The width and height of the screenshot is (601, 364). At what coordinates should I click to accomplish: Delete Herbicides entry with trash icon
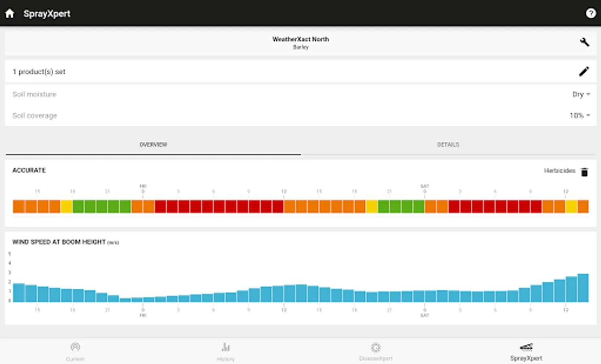coord(584,172)
